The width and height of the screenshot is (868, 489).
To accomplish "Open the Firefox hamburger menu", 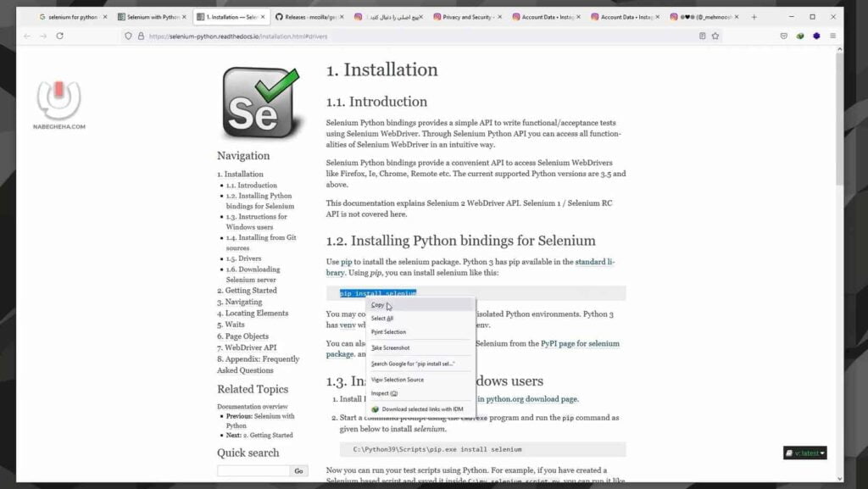I will 832,36.
